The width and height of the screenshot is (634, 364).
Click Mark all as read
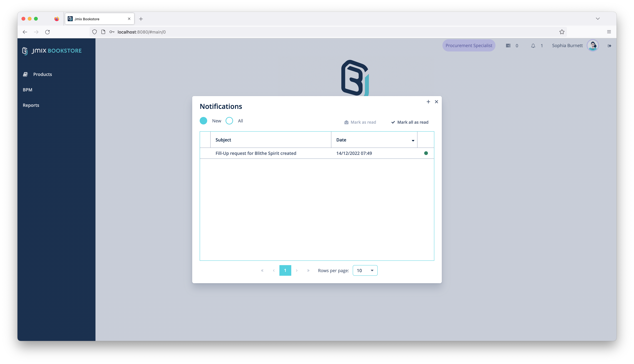[410, 122]
